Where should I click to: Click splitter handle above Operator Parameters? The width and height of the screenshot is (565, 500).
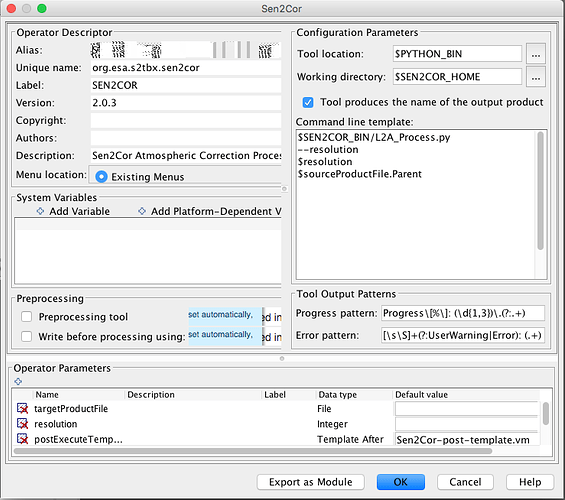coord(282,358)
